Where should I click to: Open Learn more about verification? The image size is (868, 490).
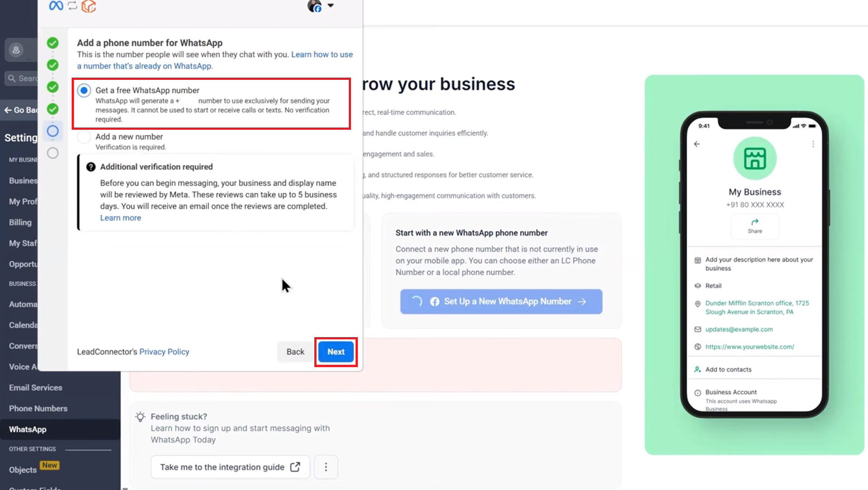[x=121, y=218]
